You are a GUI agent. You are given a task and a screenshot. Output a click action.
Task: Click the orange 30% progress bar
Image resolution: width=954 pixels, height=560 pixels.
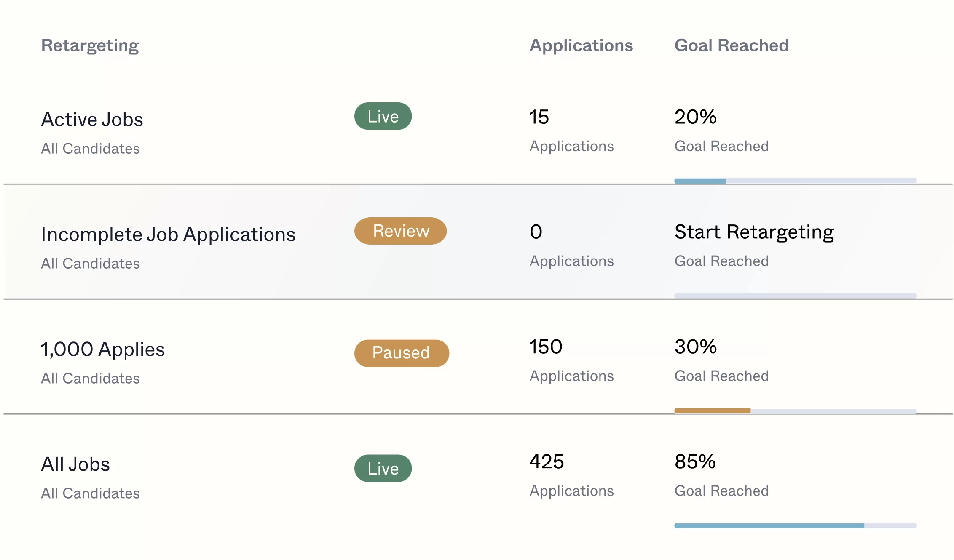712,411
